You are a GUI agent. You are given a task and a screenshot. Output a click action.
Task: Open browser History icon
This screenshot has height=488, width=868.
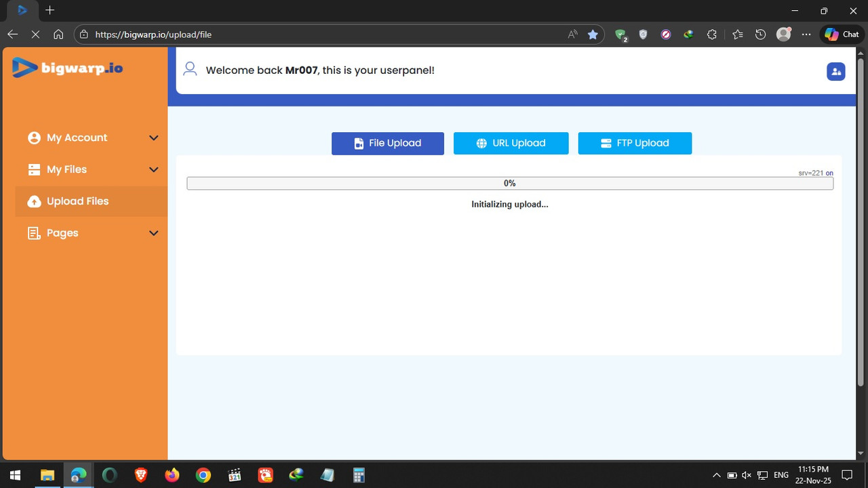[760, 34]
